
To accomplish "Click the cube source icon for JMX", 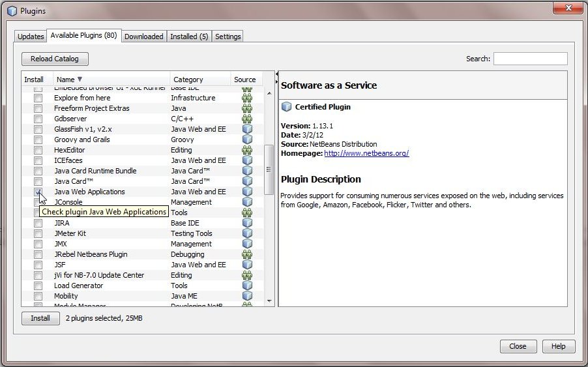I will [x=247, y=244].
